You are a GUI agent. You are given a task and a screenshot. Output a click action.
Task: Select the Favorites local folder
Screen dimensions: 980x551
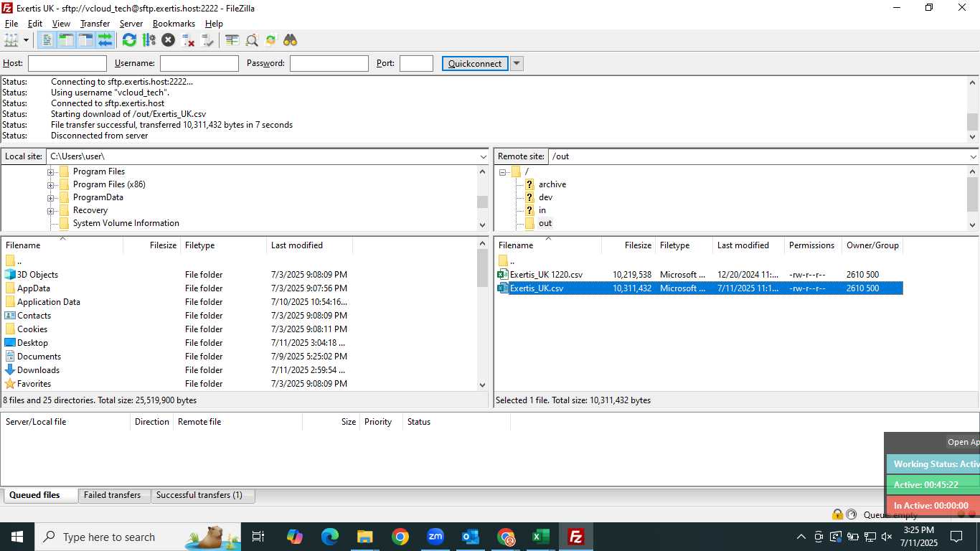[34, 384]
